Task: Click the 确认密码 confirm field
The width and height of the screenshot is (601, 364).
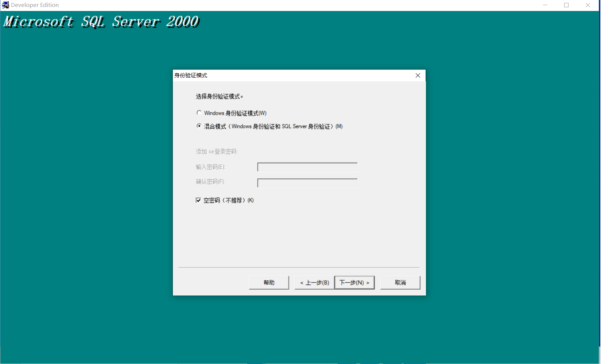Action: [x=307, y=183]
